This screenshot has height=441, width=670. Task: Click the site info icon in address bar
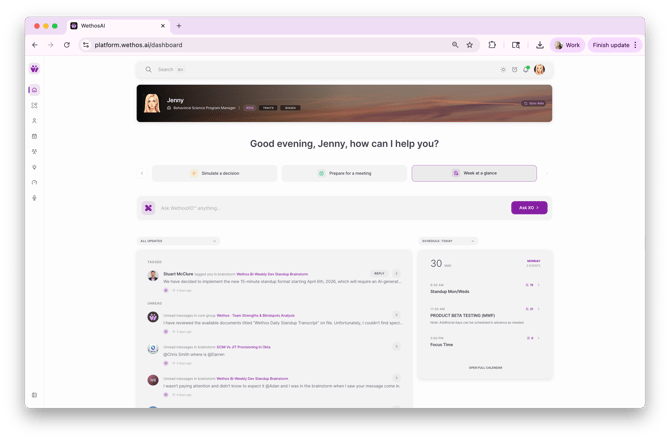point(86,45)
